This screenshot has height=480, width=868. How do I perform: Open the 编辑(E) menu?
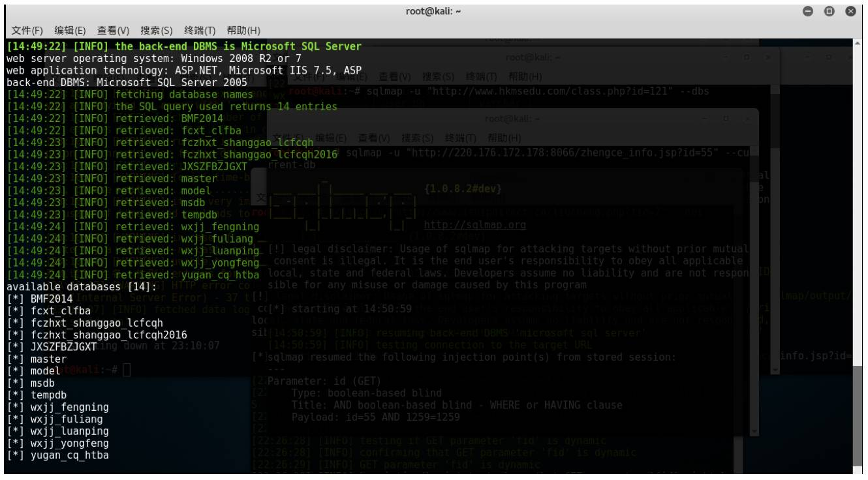70,31
